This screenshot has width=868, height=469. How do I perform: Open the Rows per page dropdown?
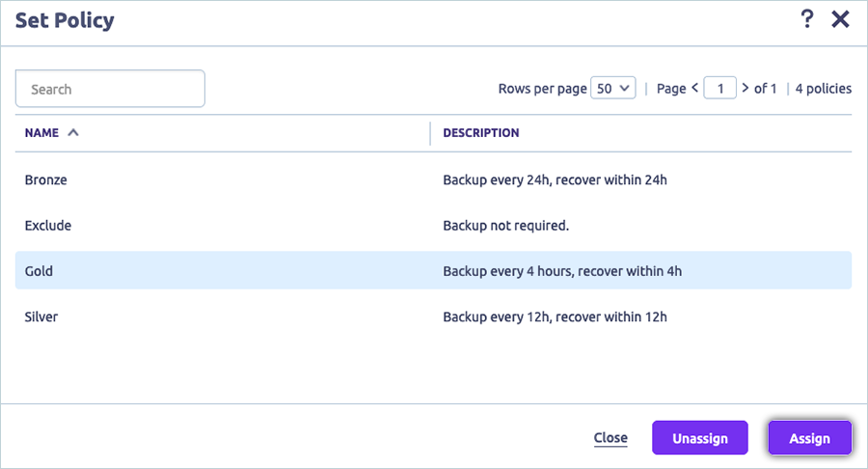[x=613, y=88]
